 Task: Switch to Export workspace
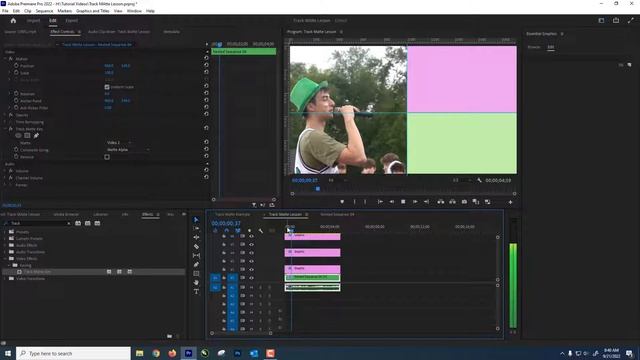[71, 20]
